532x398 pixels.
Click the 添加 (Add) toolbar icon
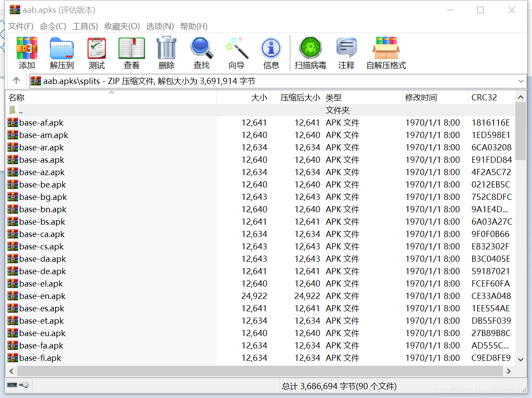tap(27, 48)
